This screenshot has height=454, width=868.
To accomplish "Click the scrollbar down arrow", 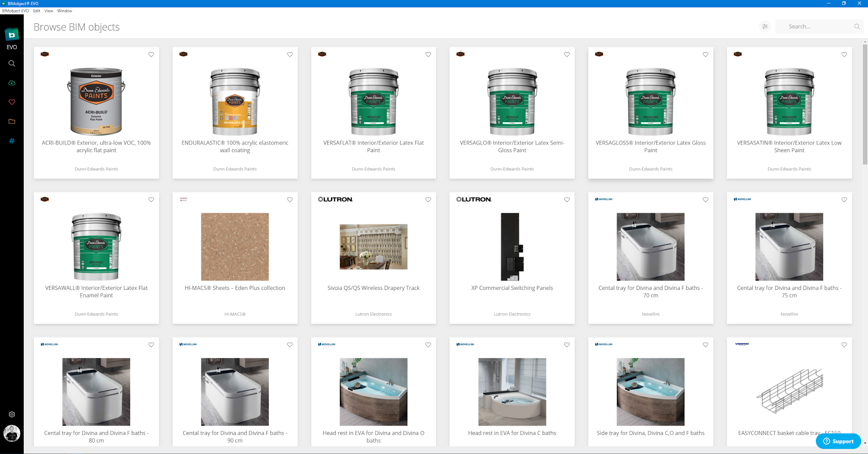I will pos(865,443).
